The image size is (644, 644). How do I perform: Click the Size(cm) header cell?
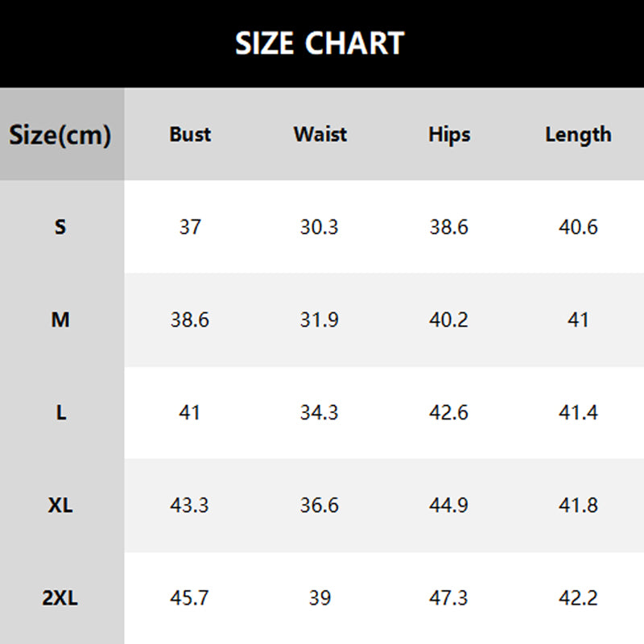pyautogui.click(x=60, y=134)
